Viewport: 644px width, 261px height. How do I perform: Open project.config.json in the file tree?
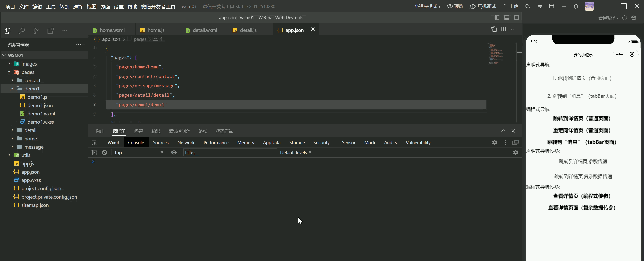tap(41, 188)
